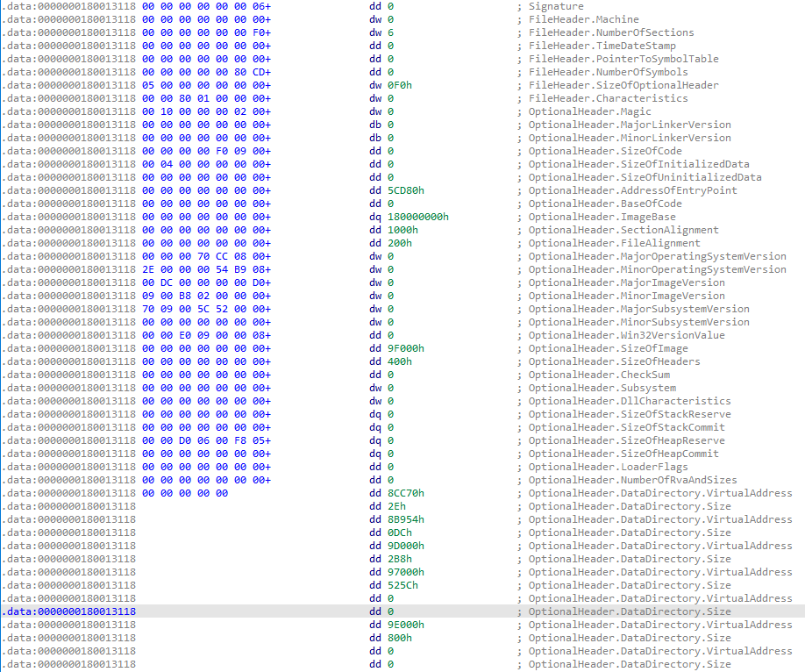Screen dimensions: 805x672
Task: Select the 'FileHeader.NumberOfSections' comment
Action: [x=611, y=32]
